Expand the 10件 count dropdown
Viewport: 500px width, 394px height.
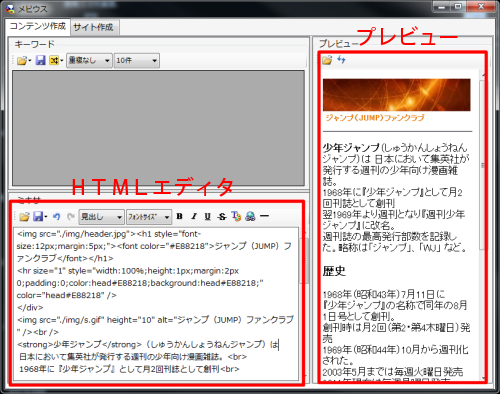point(137,61)
